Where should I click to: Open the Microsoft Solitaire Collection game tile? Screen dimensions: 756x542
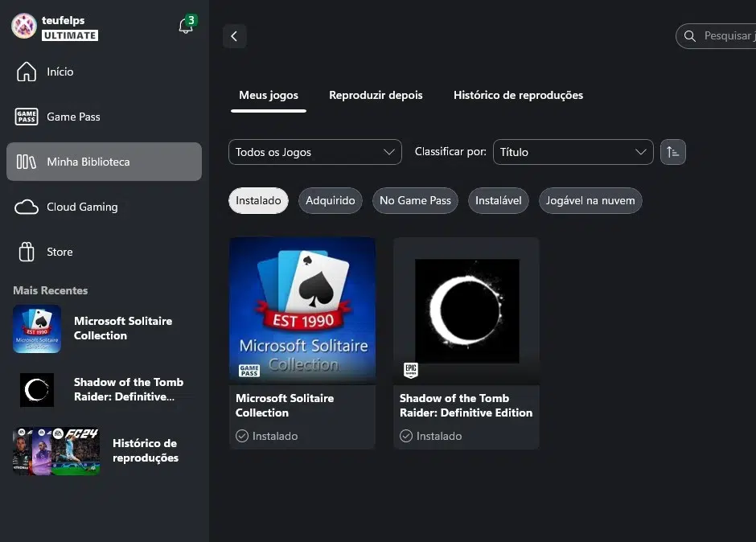tap(302, 310)
